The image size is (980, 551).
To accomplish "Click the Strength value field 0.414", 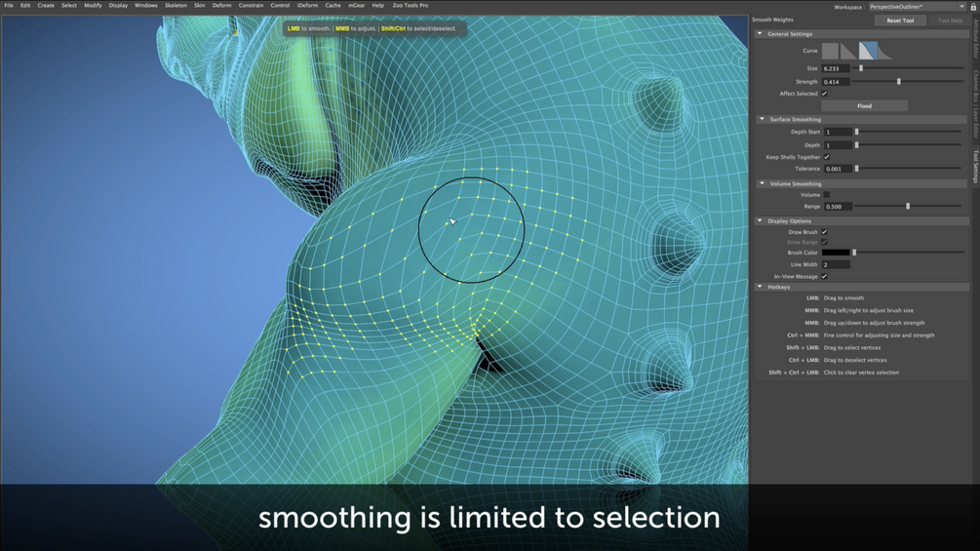I will pos(836,82).
